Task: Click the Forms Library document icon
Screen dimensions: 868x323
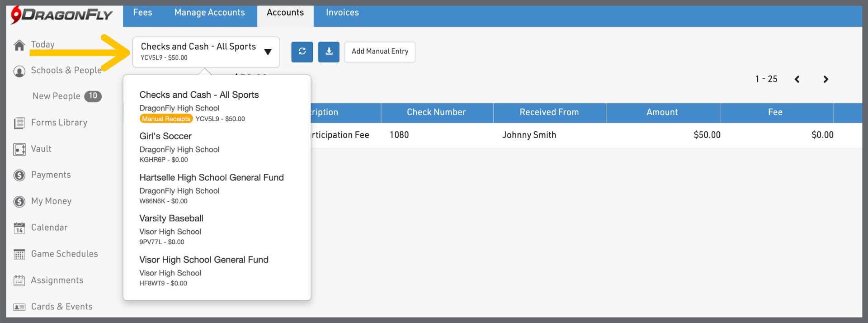Action: click(19, 123)
